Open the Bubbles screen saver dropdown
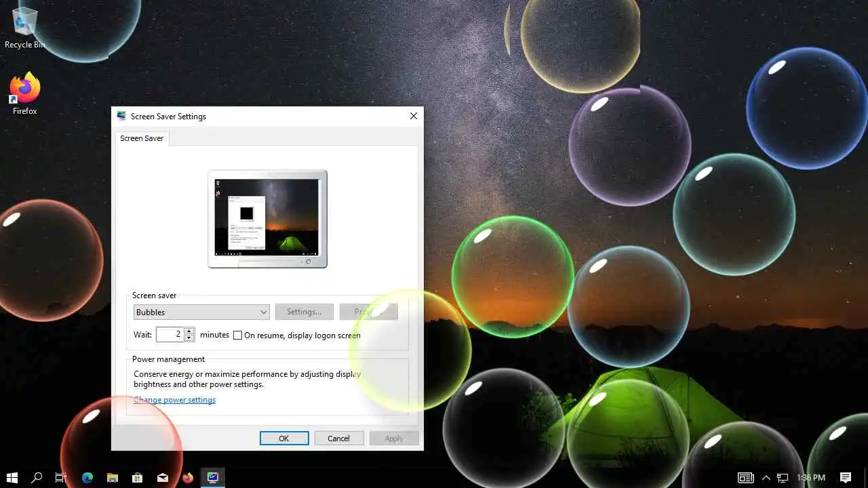Image resolution: width=868 pixels, height=488 pixels. 201,312
